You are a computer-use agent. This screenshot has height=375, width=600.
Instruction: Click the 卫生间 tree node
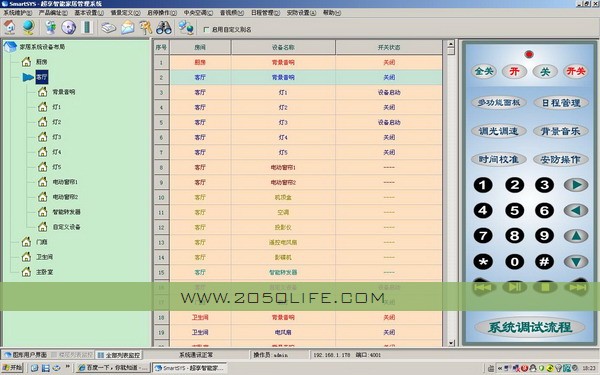(44, 257)
